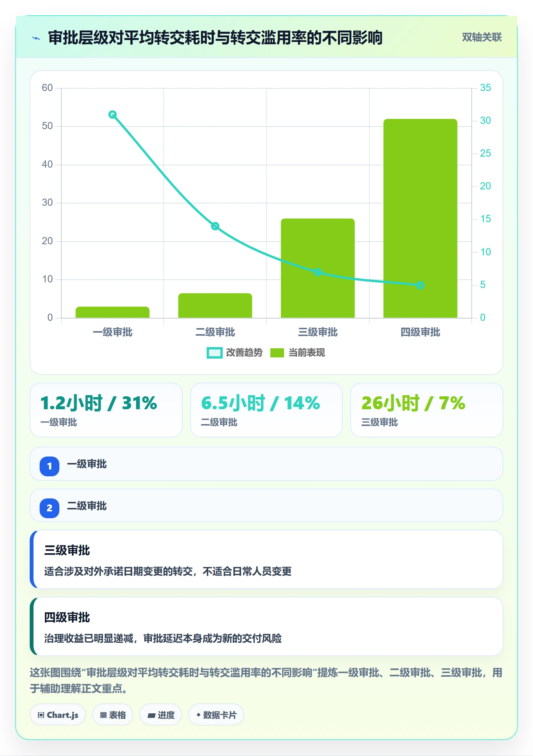Screen dimensions: 533x756
Task: Select the line point on 四级审批 bar
Action: tap(420, 285)
